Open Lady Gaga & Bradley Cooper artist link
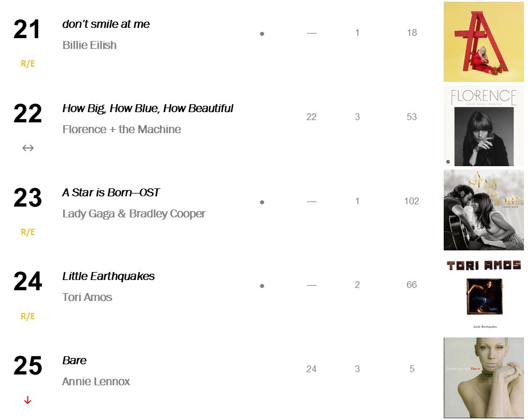Image resolution: width=528 pixels, height=420 pixels. [134, 214]
